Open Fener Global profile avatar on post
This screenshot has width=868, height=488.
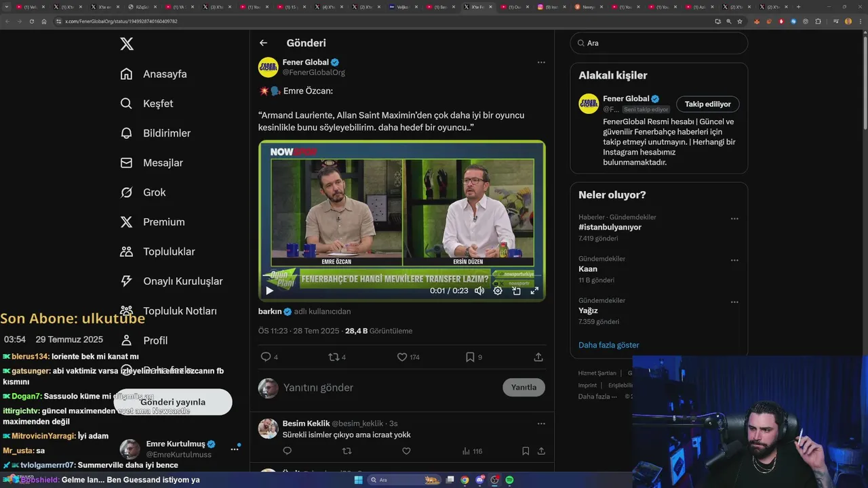pyautogui.click(x=269, y=67)
